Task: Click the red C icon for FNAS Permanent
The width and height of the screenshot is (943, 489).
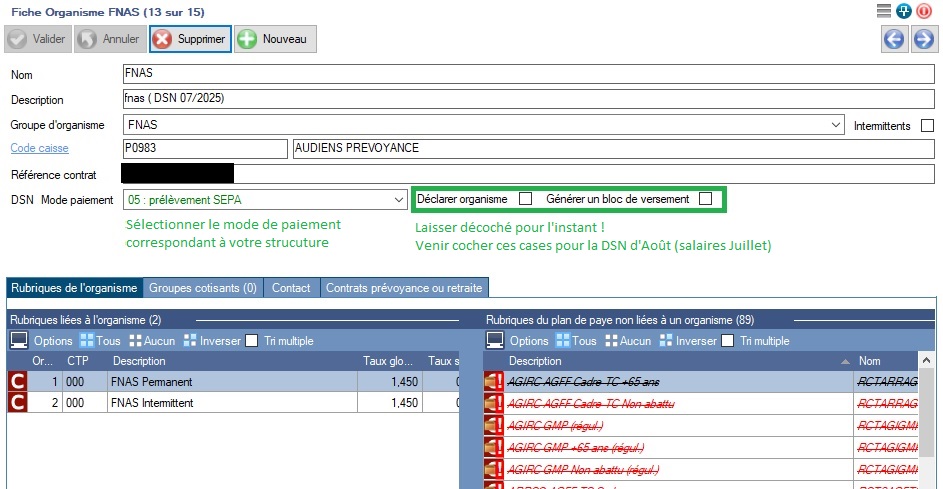Action: tap(17, 381)
